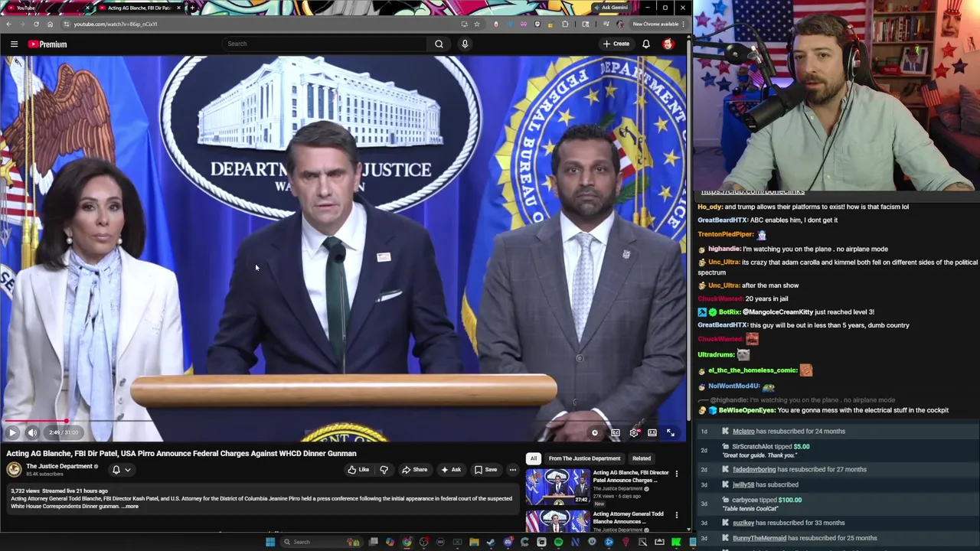Switch to theater mode
The image size is (980, 551).
(652, 433)
